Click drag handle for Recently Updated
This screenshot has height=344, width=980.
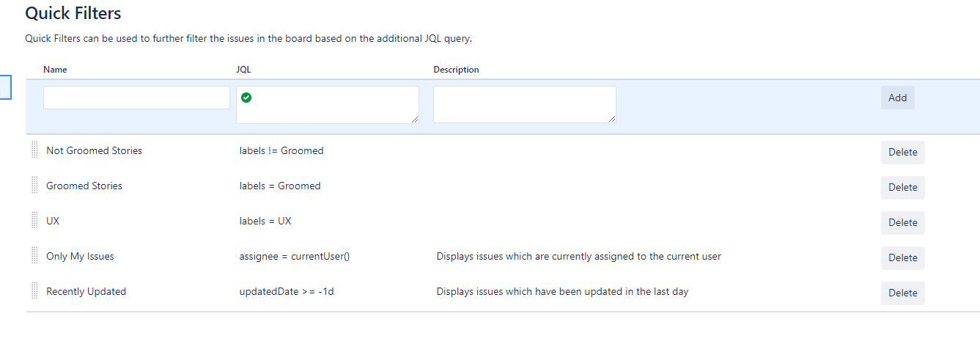coord(34,291)
